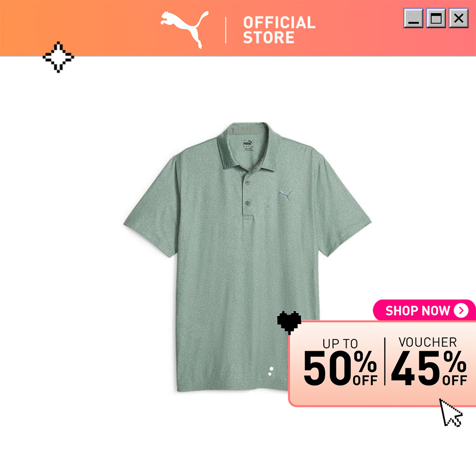Click the black pixel heart icon

pos(289,323)
